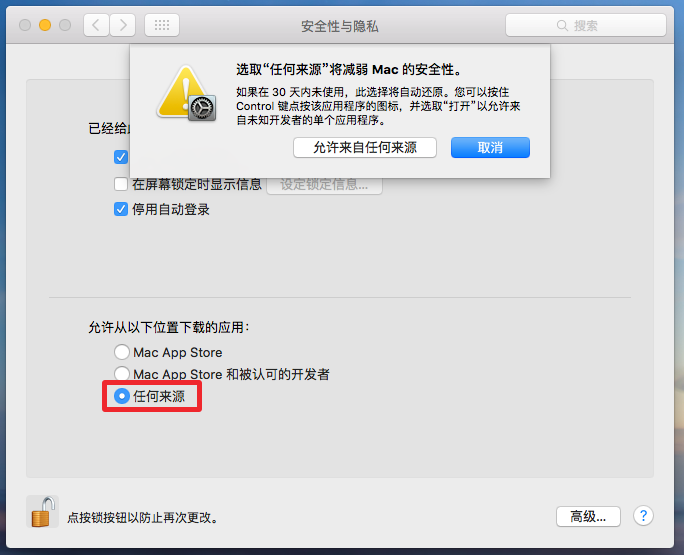This screenshot has width=684, height=555.
Task: Click the yellow minimize window button
Action: point(44,25)
